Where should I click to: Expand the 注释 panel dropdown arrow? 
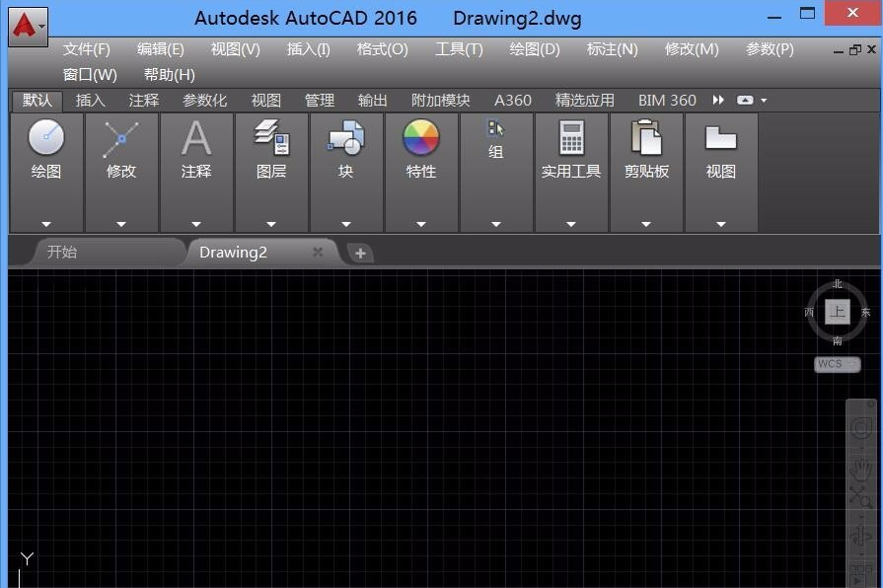[x=196, y=224]
